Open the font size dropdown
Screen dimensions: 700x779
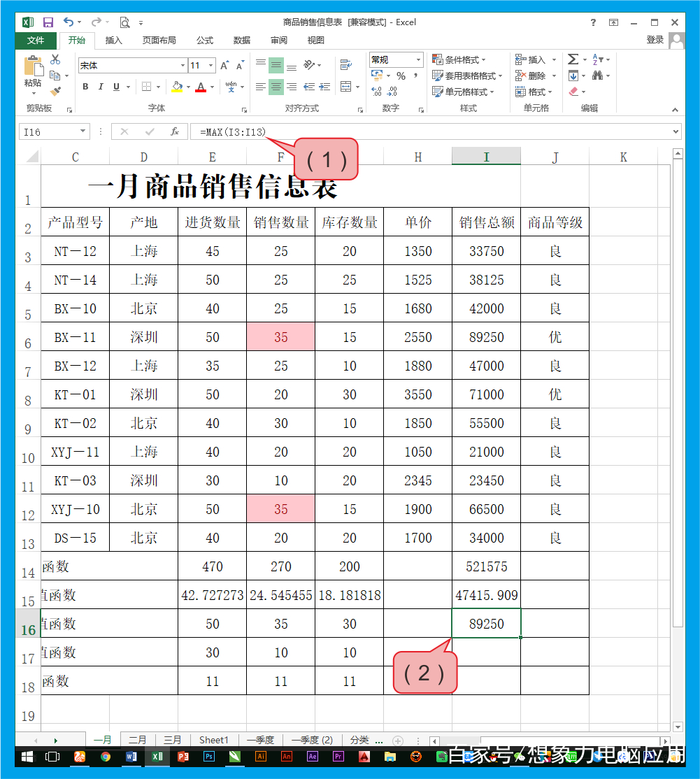pyautogui.click(x=210, y=65)
